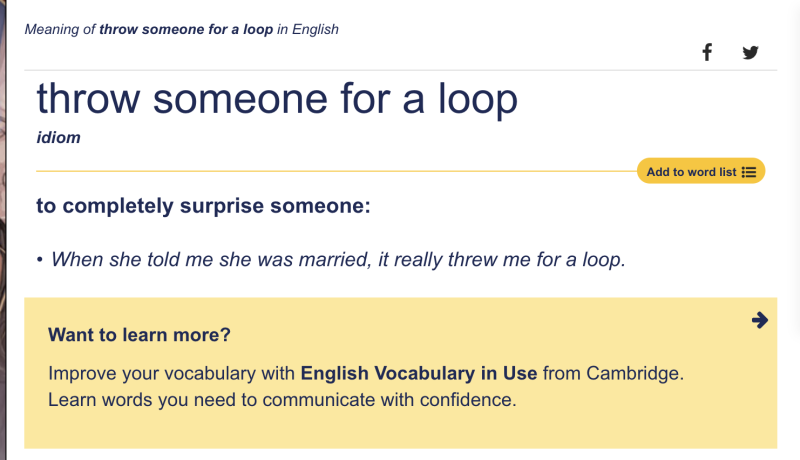Click the large 'throw someone for a loop' headword
This screenshot has width=800, height=460.
(x=277, y=99)
